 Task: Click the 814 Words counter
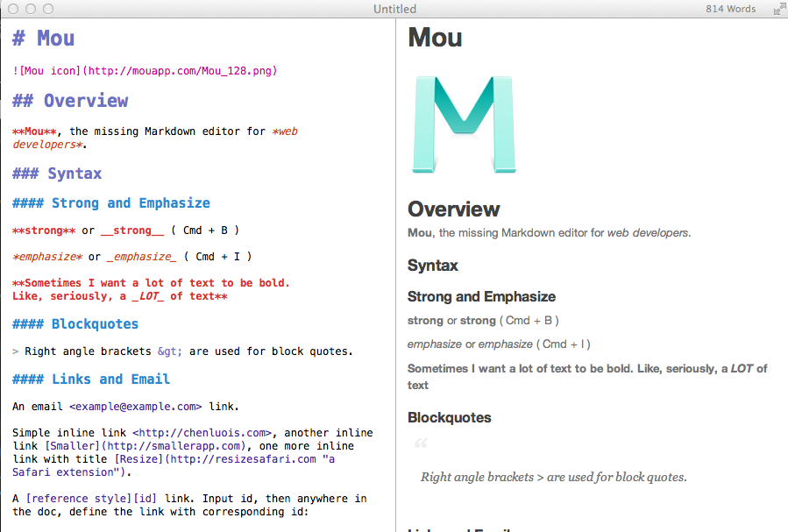[x=729, y=9]
